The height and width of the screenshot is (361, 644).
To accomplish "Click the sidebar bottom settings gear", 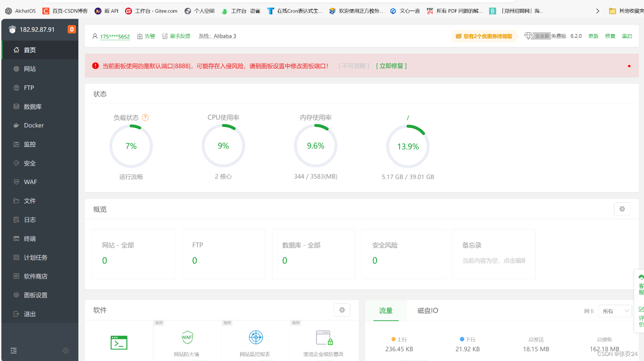I will point(66,350).
